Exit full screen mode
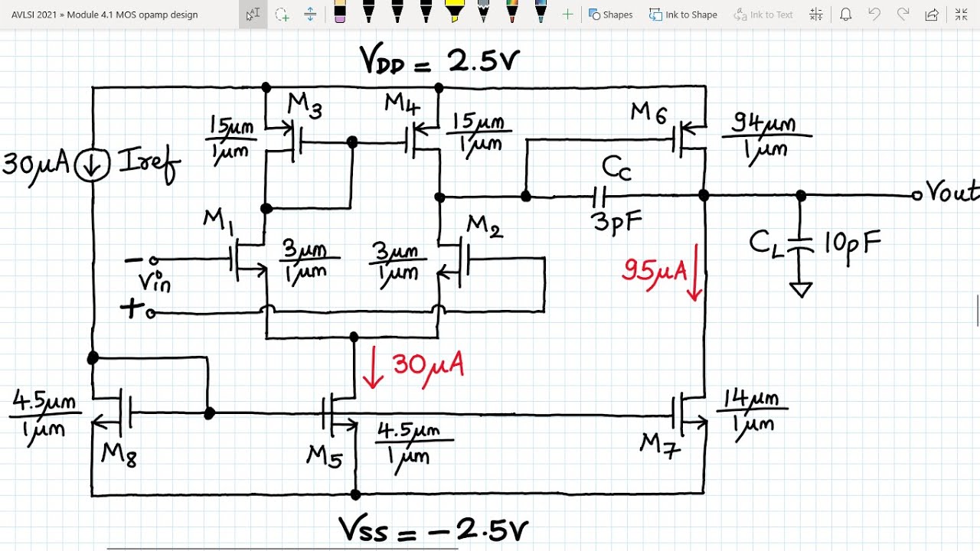Image resolution: width=980 pixels, height=551 pixels. point(961,15)
